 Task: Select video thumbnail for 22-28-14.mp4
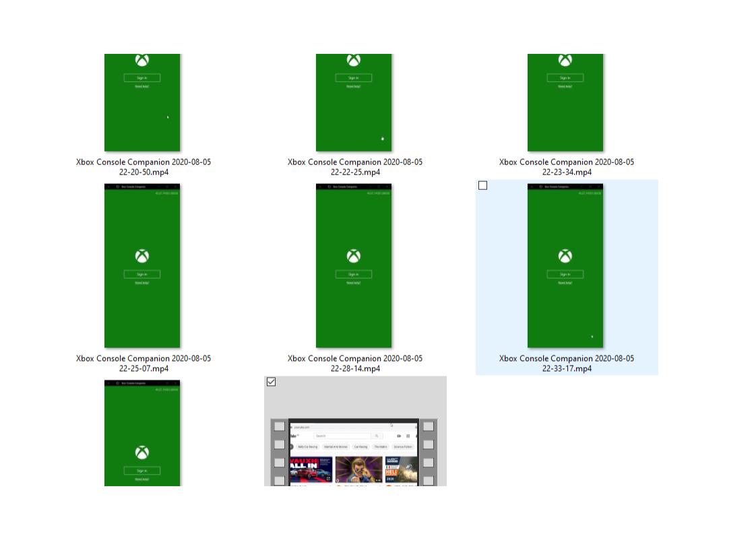tap(354, 265)
